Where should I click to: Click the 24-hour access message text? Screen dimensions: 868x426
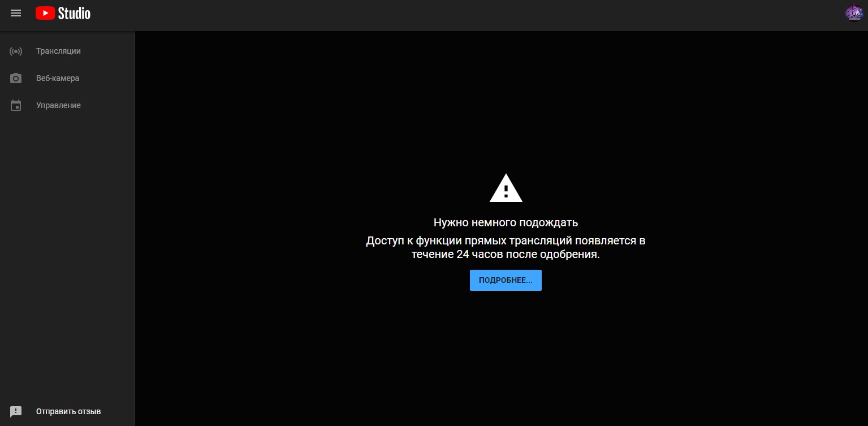pos(506,248)
